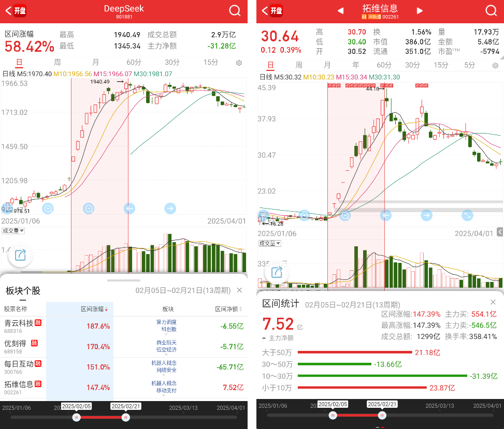
Task: Open chart settings gear on DeepSeek chart
Action: coord(239,63)
